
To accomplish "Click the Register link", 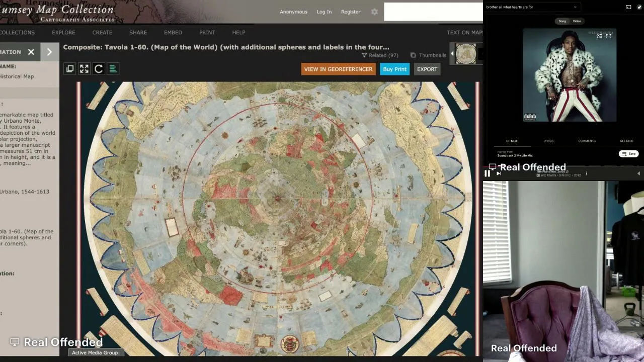I will [x=351, y=12].
